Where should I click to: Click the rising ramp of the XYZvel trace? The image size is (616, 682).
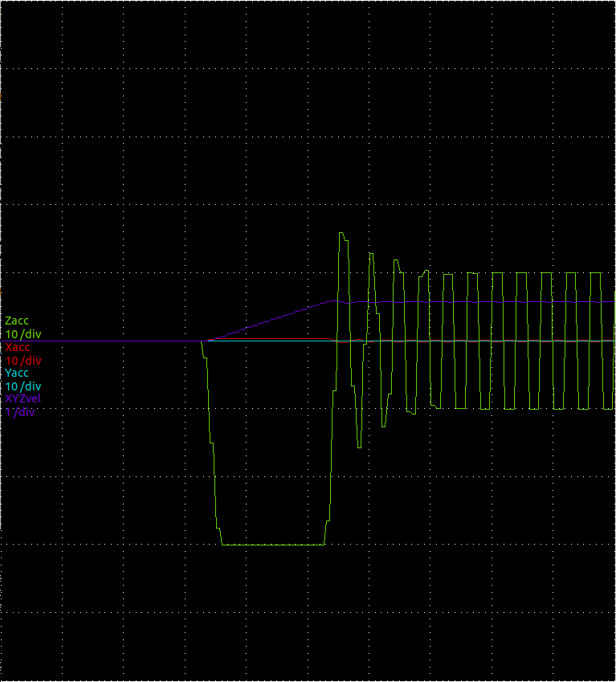[x=269, y=321]
